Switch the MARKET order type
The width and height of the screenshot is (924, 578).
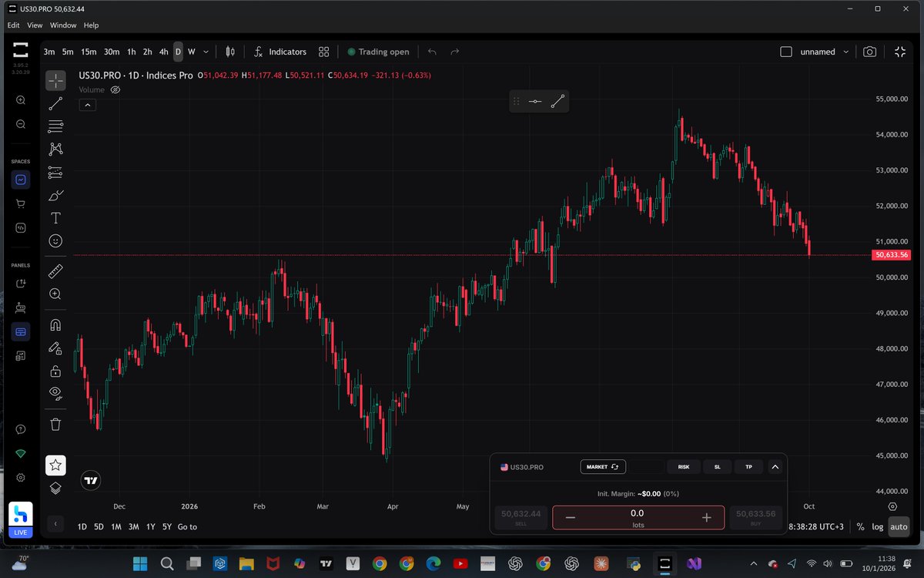(603, 467)
